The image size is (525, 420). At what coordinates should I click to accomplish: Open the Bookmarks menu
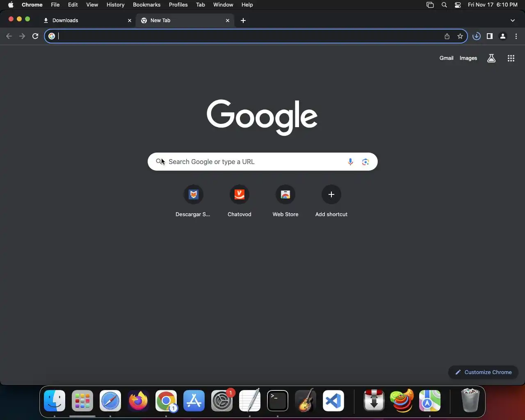146,5
